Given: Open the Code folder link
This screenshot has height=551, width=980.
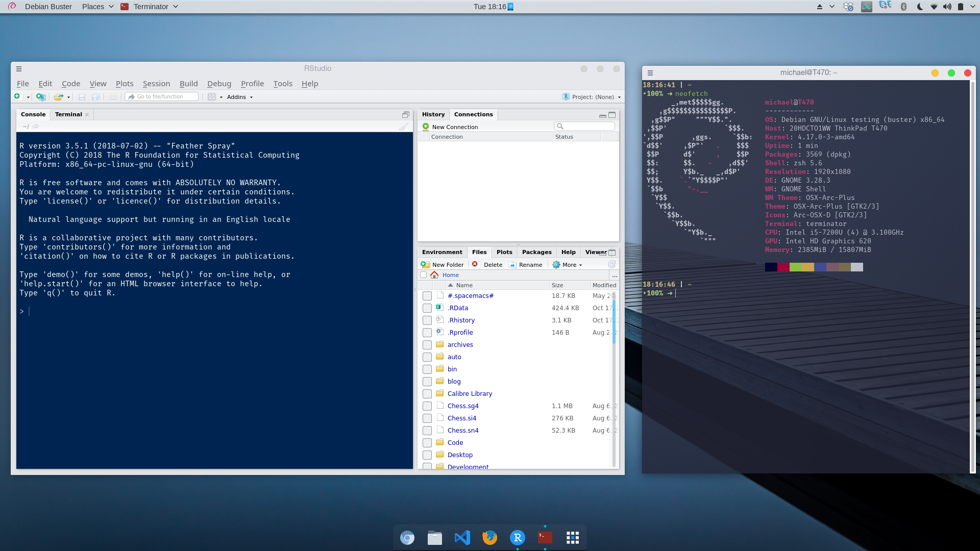Looking at the screenshot, I should pyautogui.click(x=455, y=443).
